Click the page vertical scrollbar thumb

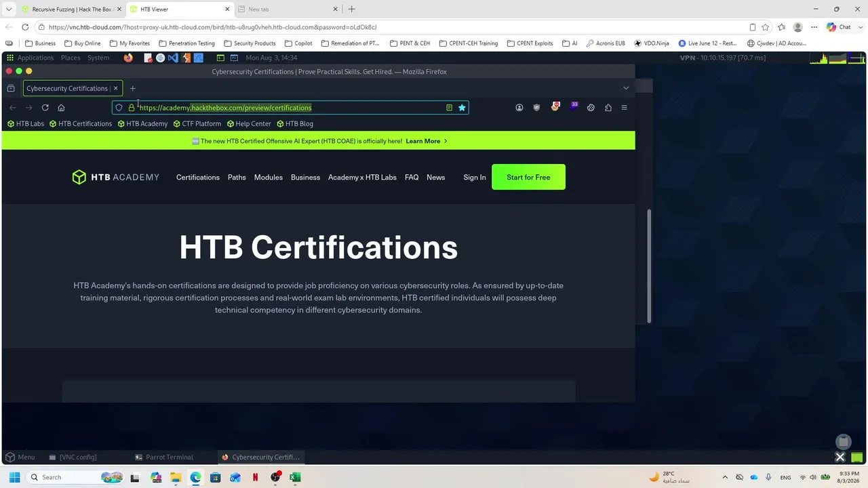click(x=649, y=266)
